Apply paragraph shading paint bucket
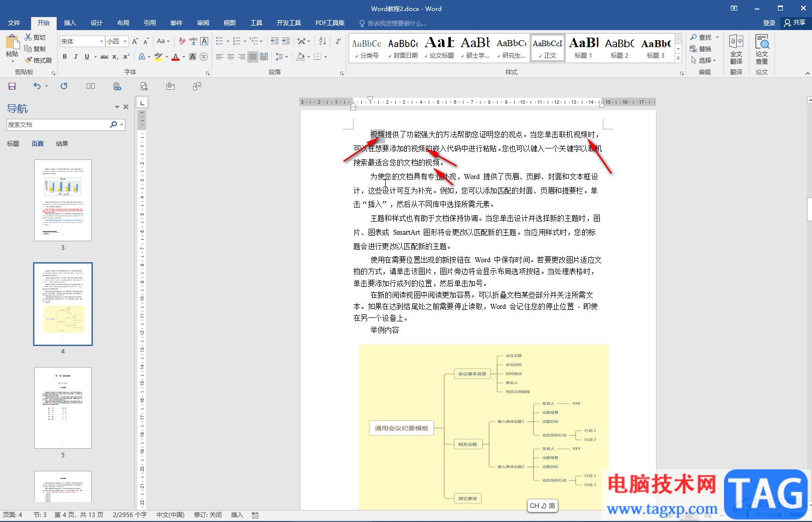 tap(300, 57)
